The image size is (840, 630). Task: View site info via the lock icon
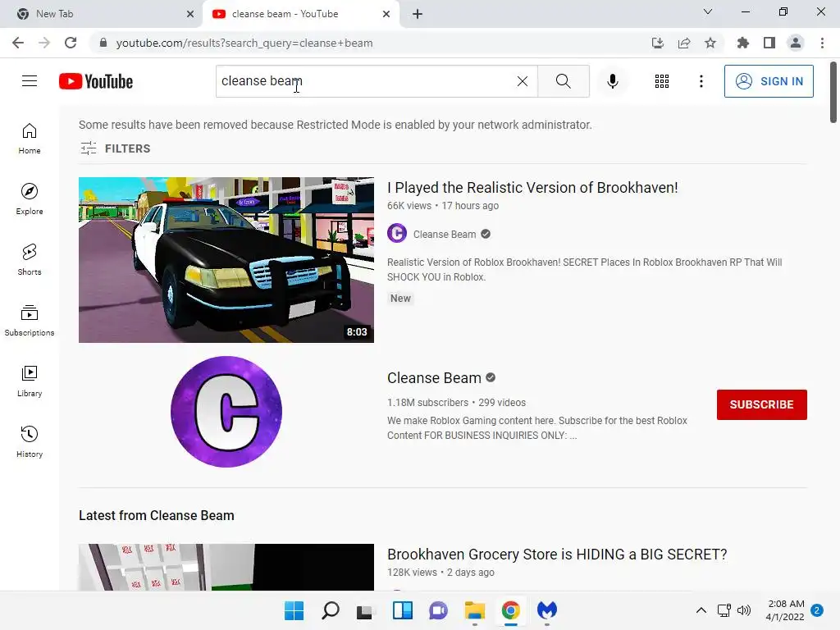point(103,43)
